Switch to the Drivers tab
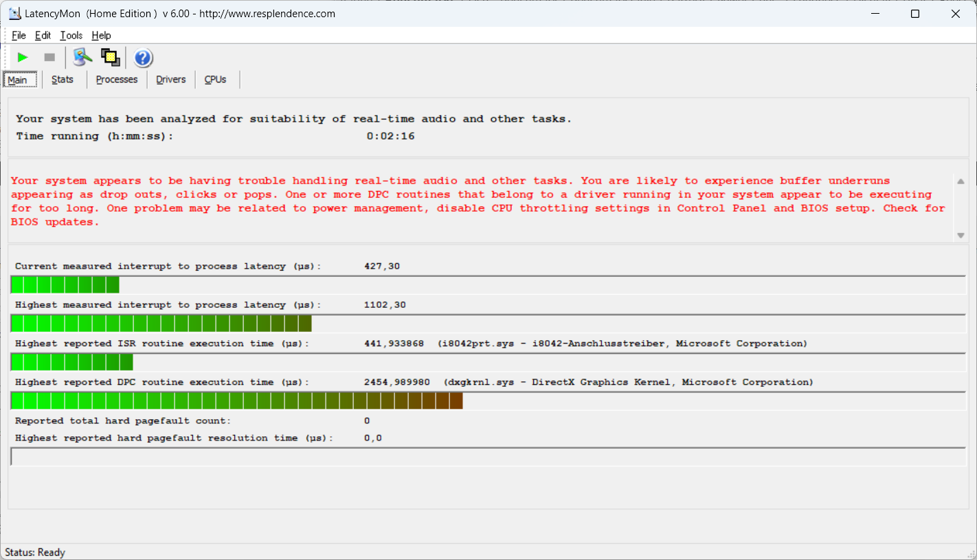 click(x=171, y=80)
